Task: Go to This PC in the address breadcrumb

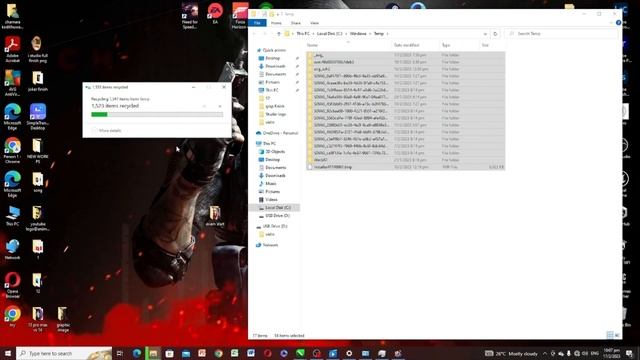Action: (x=303, y=33)
